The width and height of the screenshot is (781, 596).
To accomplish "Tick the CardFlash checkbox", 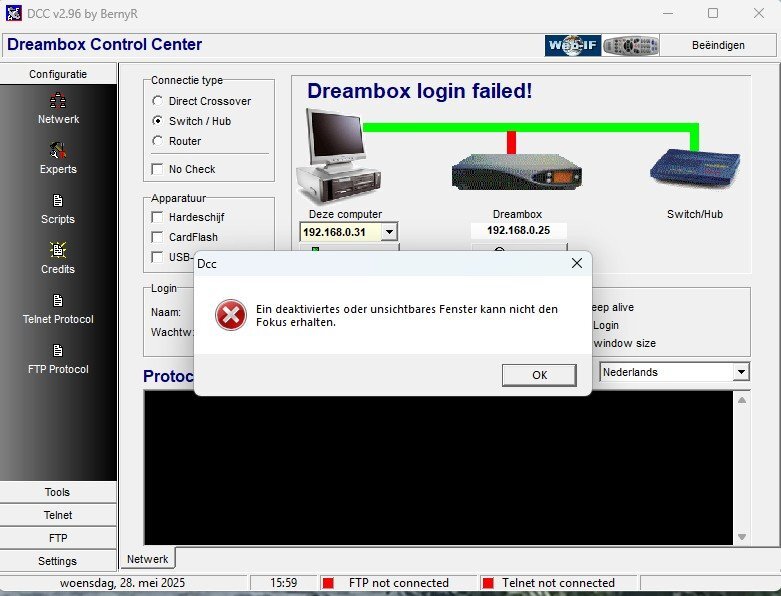I will [157, 237].
